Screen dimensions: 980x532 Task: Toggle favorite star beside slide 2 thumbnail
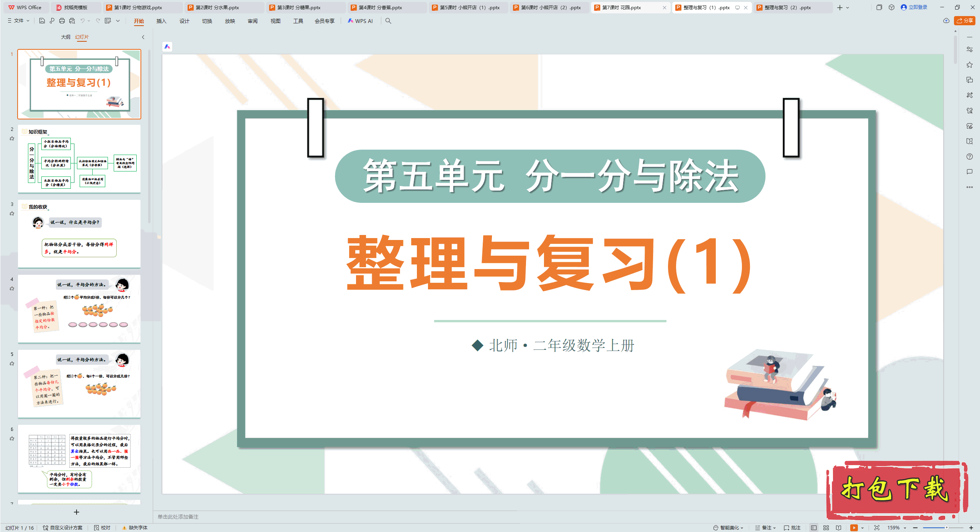pyautogui.click(x=12, y=138)
